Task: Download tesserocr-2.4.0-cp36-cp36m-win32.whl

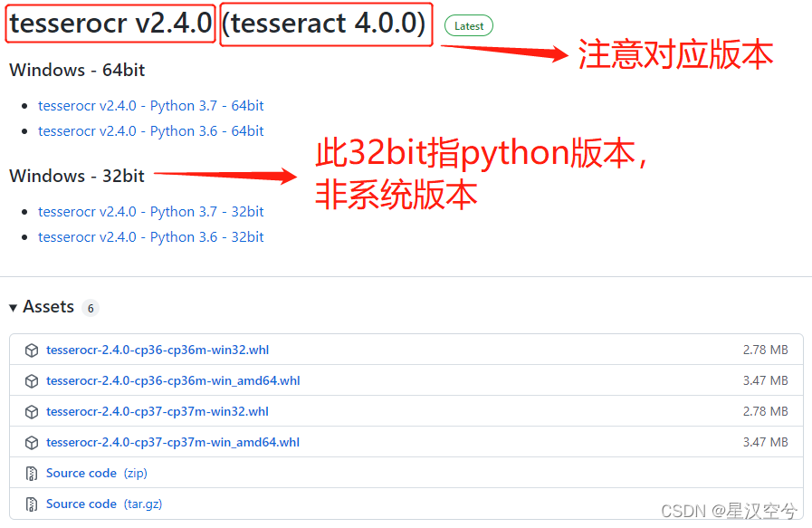Action: tap(158, 350)
